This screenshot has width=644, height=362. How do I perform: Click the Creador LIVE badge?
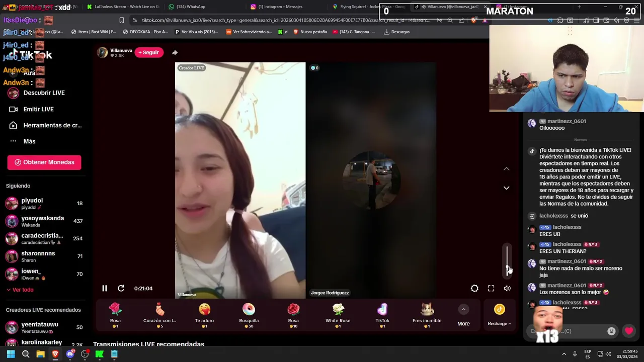192,68
